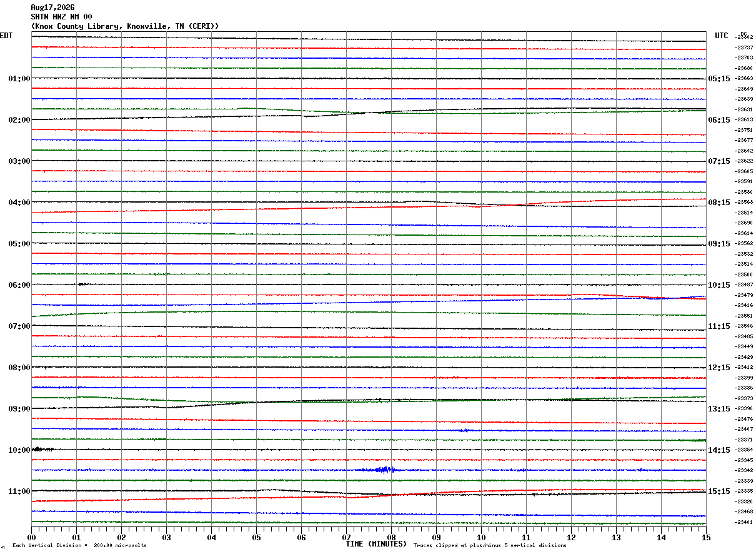Image resolution: width=756 pixels, height=554 pixels.
Task: Click the DC offset value '-23680'
Action: tap(744, 68)
